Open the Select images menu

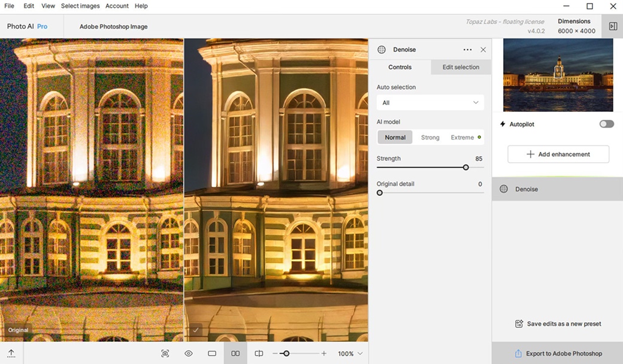click(x=80, y=6)
